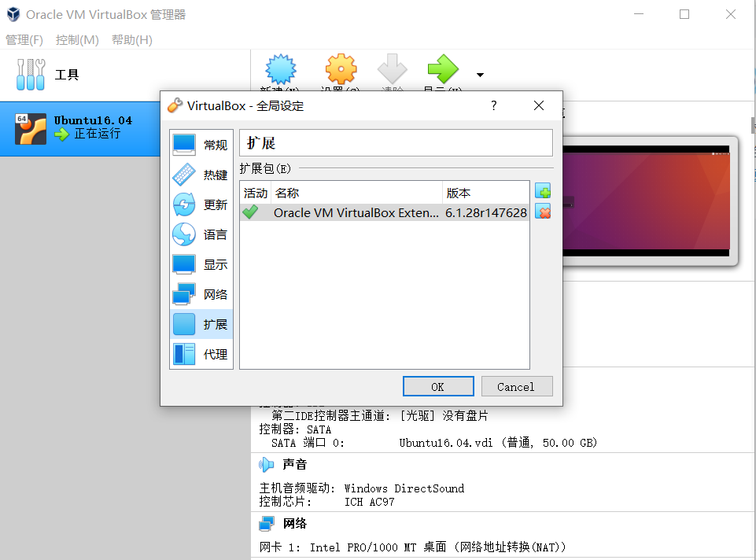
Task: Click the Cancel button in global settings
Action: coord(516,386)
